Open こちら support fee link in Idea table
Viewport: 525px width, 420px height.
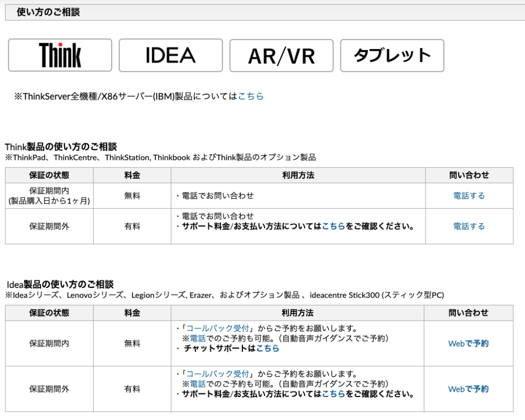tap(333, 394)
